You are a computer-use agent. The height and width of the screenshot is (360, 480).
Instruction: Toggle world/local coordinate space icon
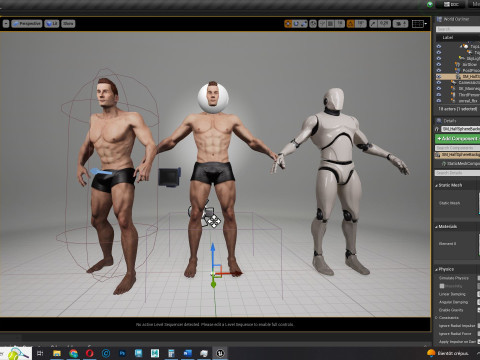click(x=313, y=24)
